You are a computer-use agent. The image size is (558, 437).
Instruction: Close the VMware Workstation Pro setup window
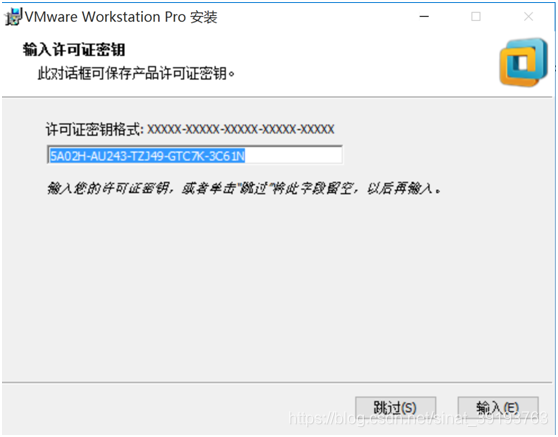coord(528,16)
